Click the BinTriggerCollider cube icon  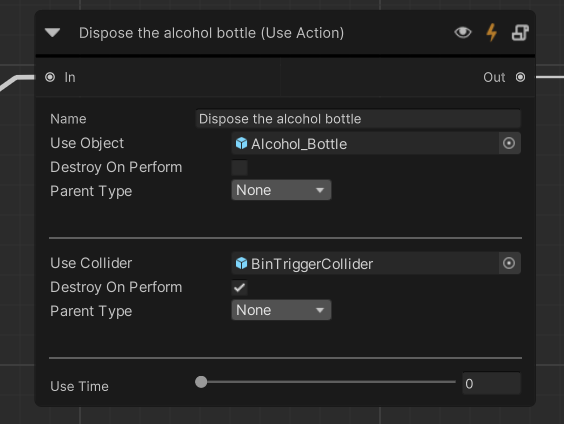[241, 263]
